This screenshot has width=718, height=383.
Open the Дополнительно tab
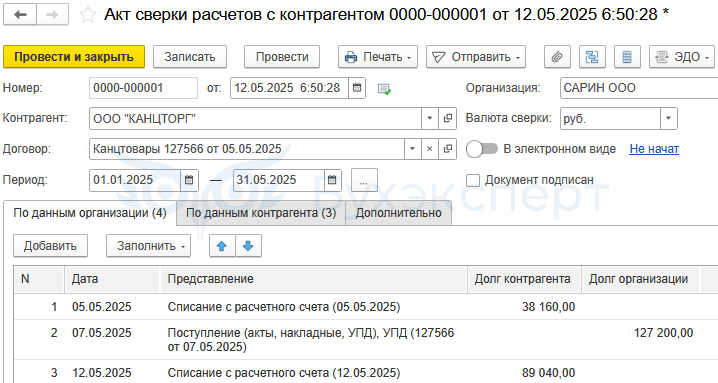(398, 213)
